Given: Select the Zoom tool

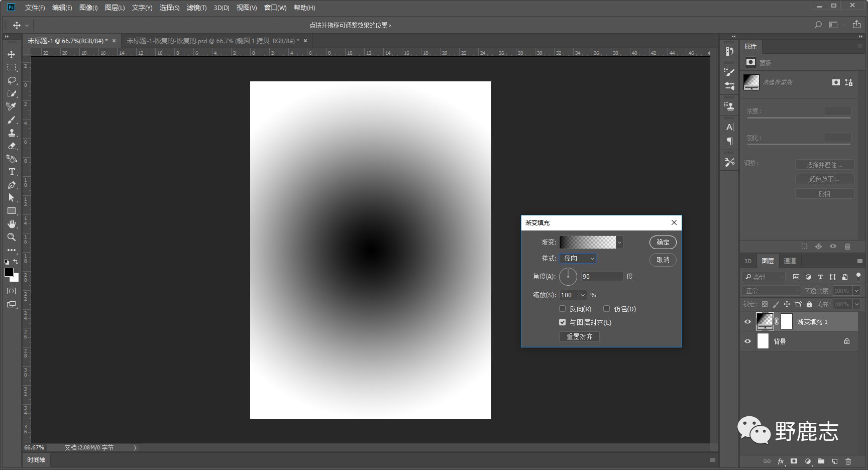Looking at the screenshot, I should (x=12, y=237).
